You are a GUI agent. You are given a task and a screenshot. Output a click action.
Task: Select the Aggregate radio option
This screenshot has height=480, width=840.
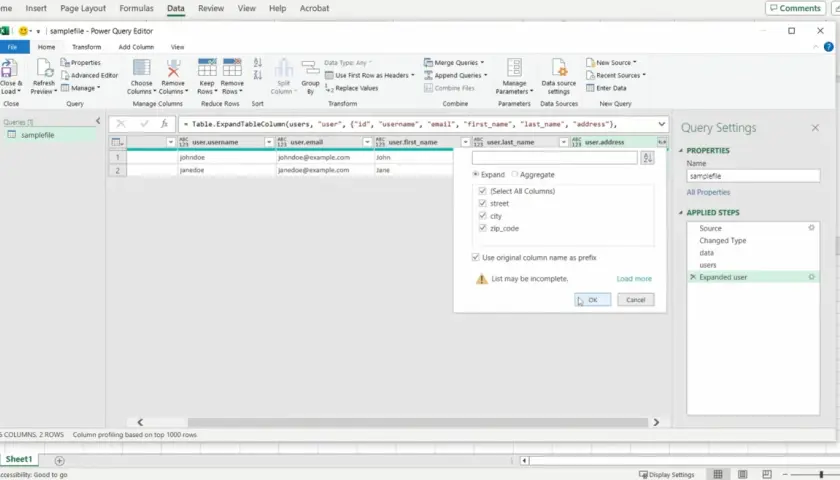click(x=515, y=175)
